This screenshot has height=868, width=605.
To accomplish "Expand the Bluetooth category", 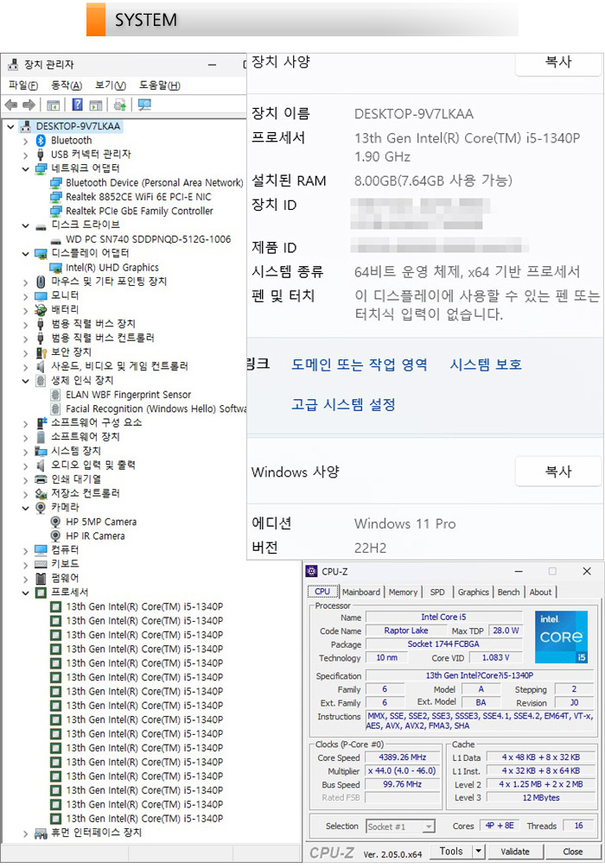I will [25, 141].
